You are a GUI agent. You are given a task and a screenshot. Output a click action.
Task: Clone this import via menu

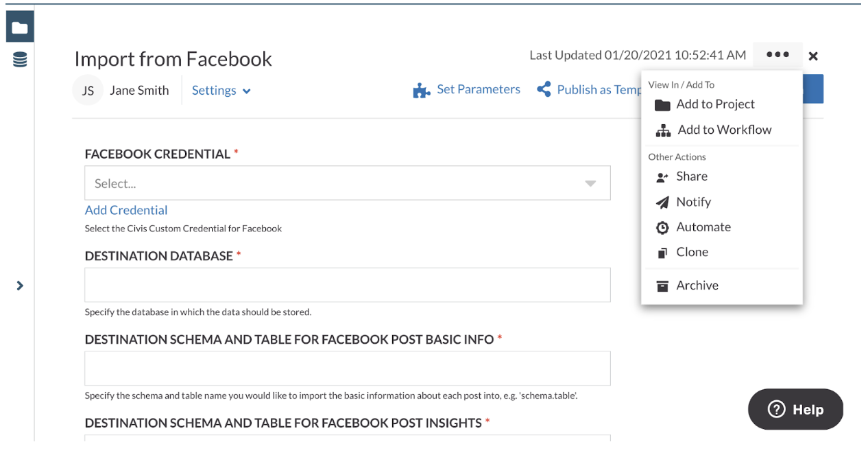click(x=691, y=252)
